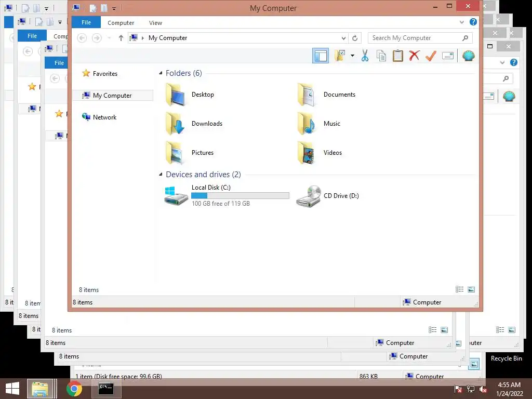Switch to large icons view in front window
The width and height of the screenshot is (532, 399).
(471, 289)
